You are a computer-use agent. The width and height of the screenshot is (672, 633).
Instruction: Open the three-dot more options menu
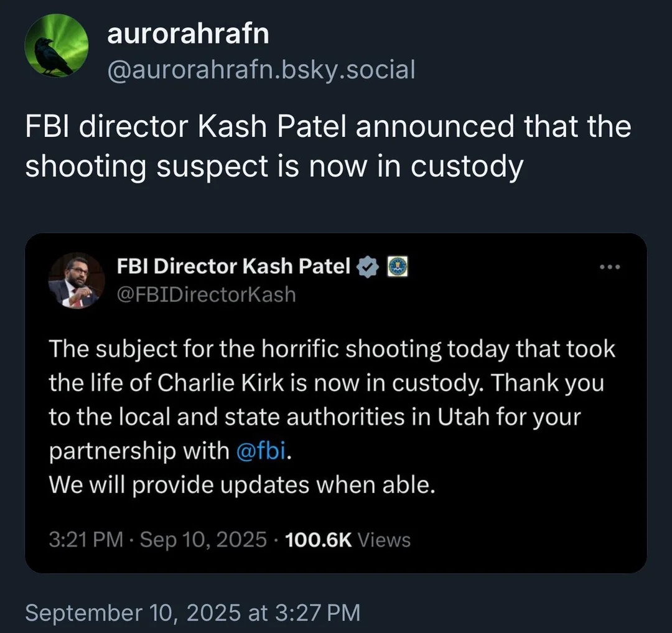[x=609, y=267]
